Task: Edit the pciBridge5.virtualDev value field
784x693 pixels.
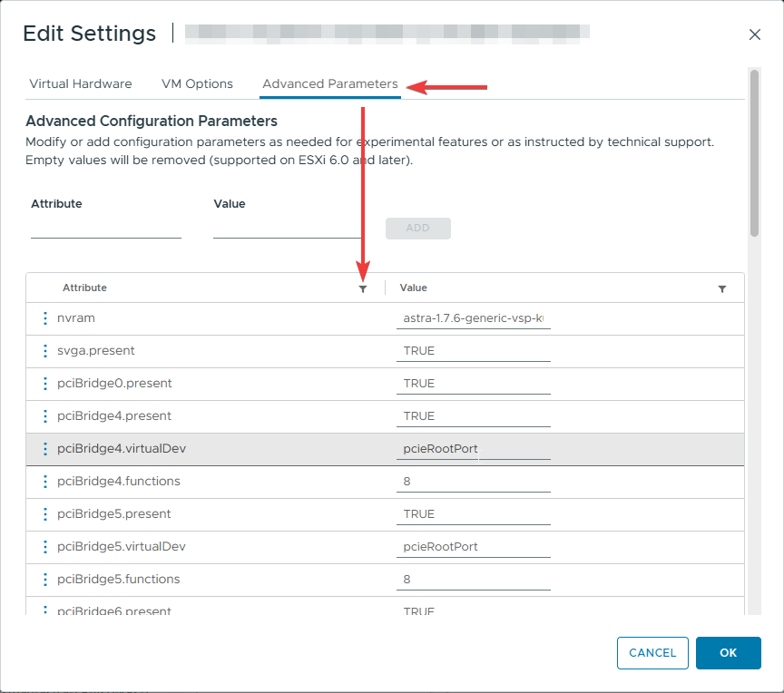Action: (x=473, y=547)
